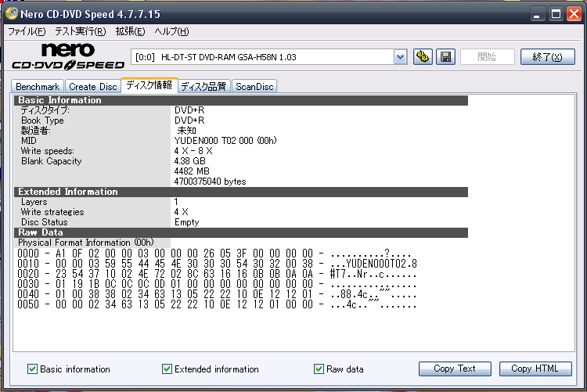The width and height of the screenshot is (587, 392).
Task: Click the raw data row 0040
Action: [217, 294]
